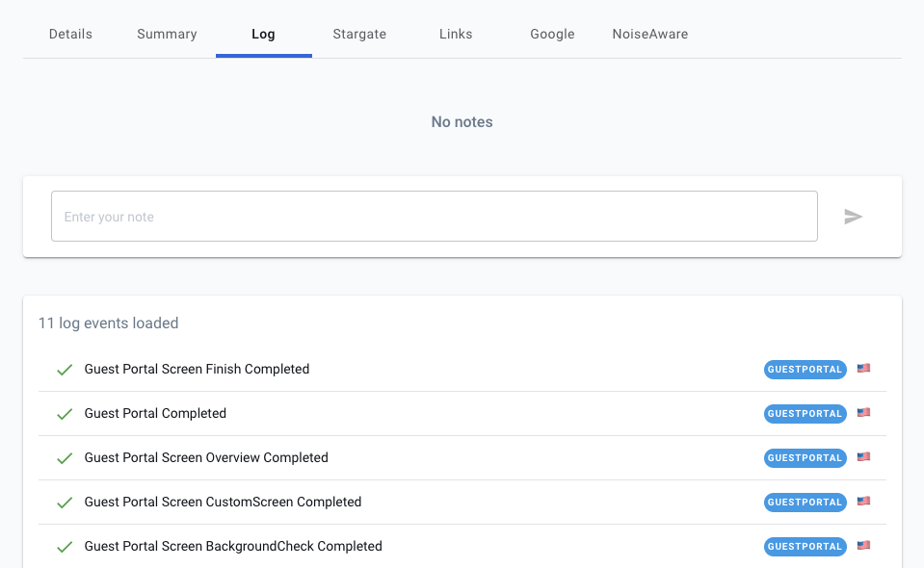Click the checkmark beside Guest Portal Screen CustomScreen Completed
Image resolution: width=924 pixels, height=568 pixels.
(x=64, y=502)
